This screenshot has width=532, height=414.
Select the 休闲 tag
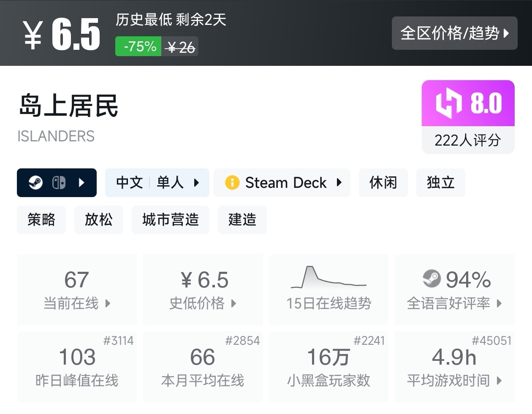[x=383, y=183]
